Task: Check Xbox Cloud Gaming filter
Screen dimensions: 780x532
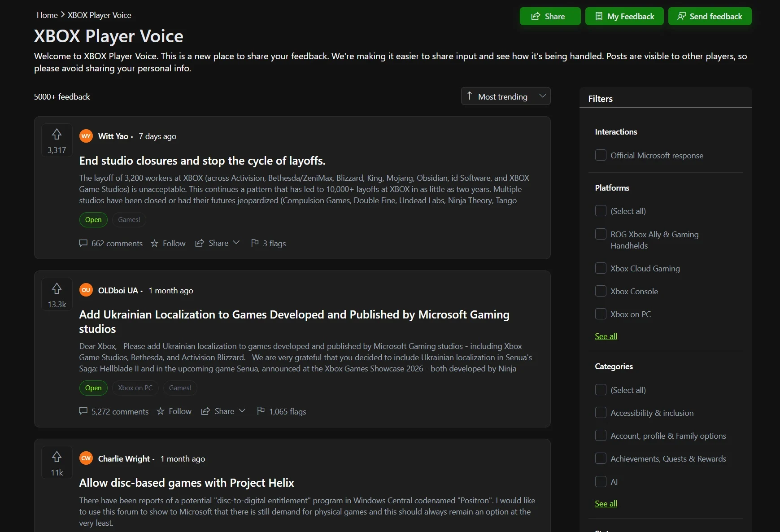Action: pyautogui.click(x=601, y=268)
